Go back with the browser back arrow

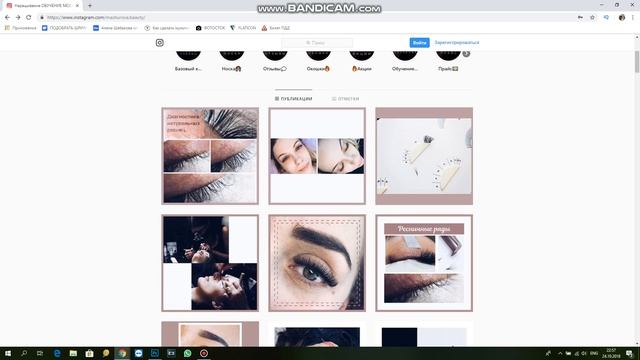coord(7,18)
